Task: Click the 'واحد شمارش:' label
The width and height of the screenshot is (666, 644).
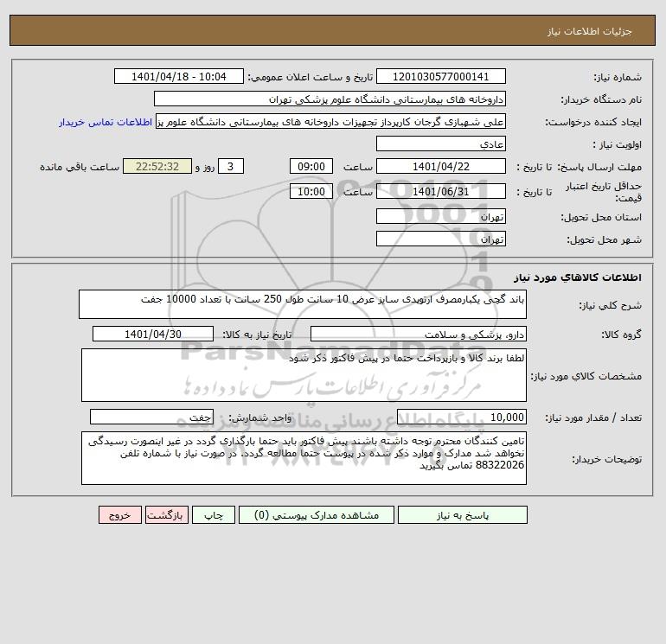Action: pos(260,418)
